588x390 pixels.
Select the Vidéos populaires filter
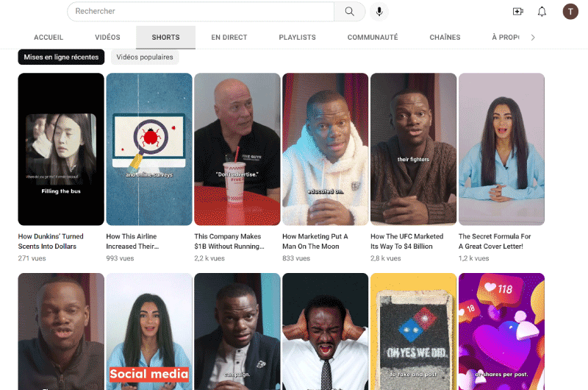coord(145,57)
